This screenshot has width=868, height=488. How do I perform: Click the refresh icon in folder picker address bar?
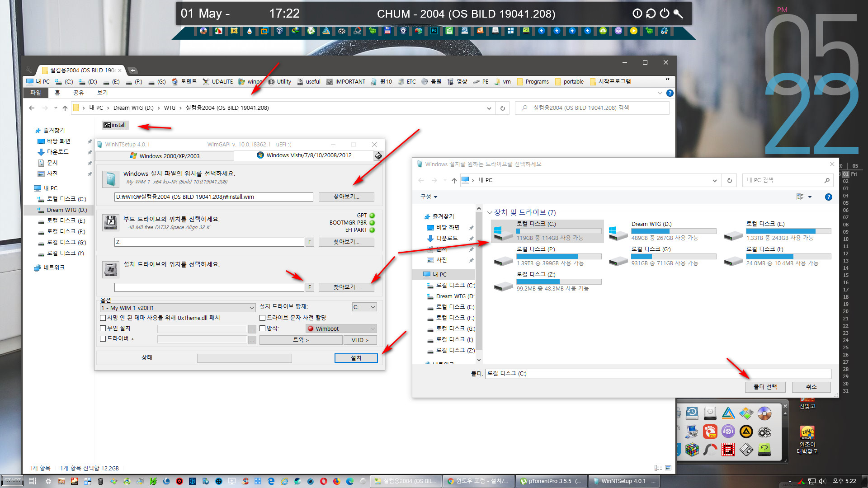tap(729, 180)
